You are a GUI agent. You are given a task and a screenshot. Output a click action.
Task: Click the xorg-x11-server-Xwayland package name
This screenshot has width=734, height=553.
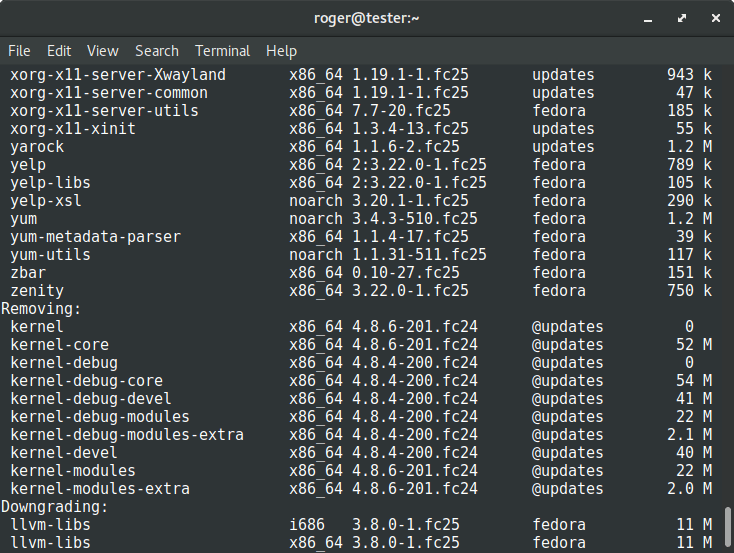(118, 75)
